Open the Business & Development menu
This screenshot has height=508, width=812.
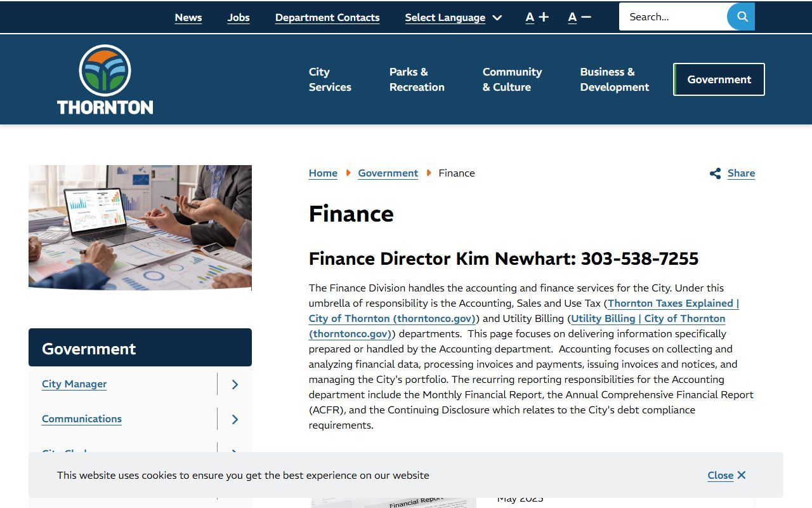pyautogui.click(x=615, y=79)
